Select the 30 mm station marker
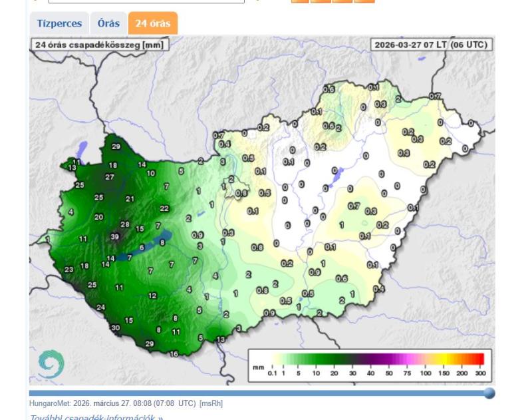The height and width of the screenshot is (420, 532). pos(116,328)
